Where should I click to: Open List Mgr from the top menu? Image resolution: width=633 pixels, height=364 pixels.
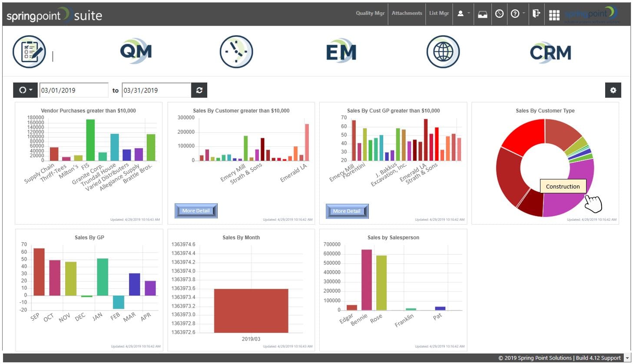pyautogui.click(x=439, y=13)
